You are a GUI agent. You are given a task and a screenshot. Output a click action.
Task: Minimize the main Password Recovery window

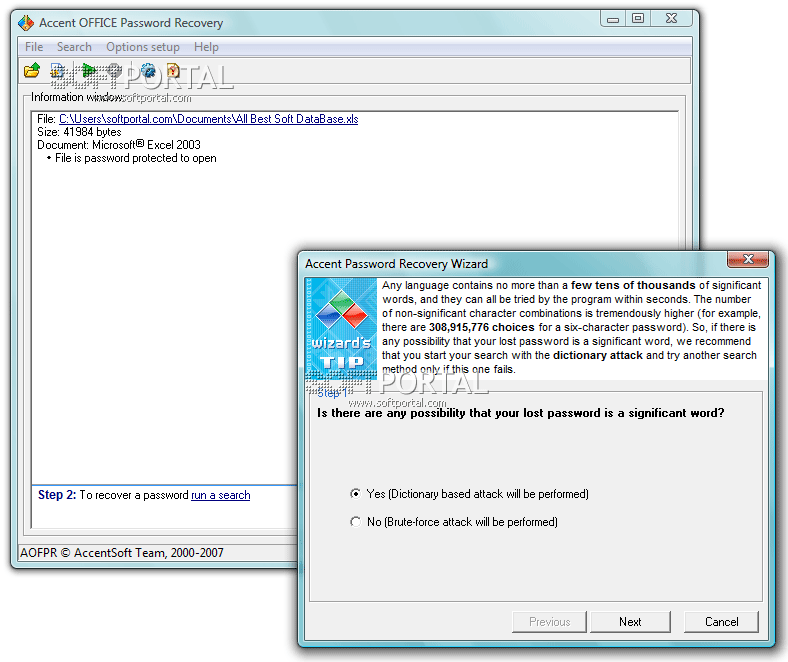(x=613, y=19)
